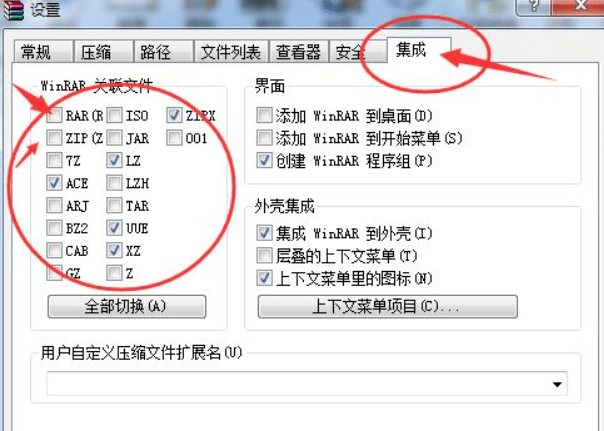The height and width of the screenshot is (431, 604).
Task: Select the 集成 tab
Action: 419,50
